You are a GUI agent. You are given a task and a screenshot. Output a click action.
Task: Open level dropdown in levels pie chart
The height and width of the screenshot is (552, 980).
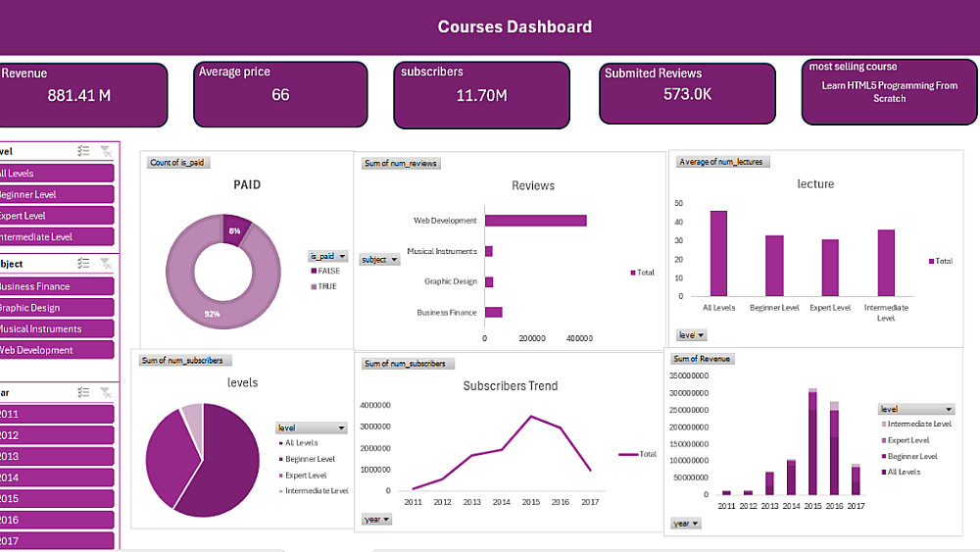[x=312, y=427]
